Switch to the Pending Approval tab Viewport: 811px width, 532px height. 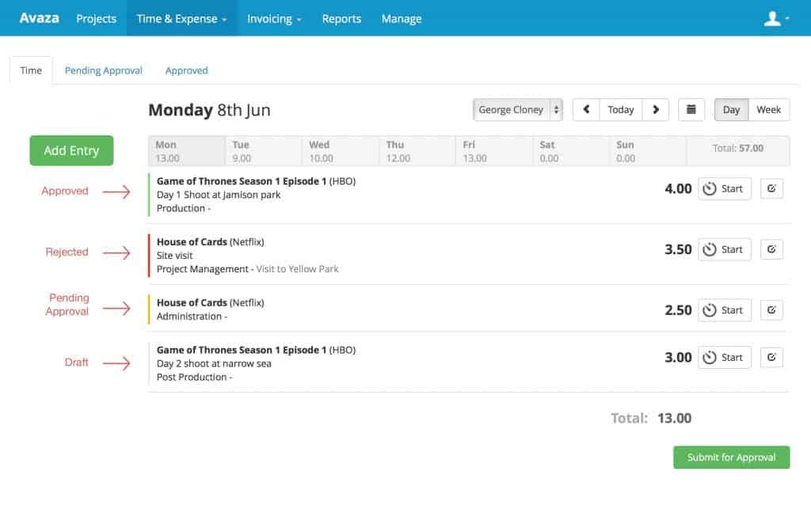coord(103,70)
